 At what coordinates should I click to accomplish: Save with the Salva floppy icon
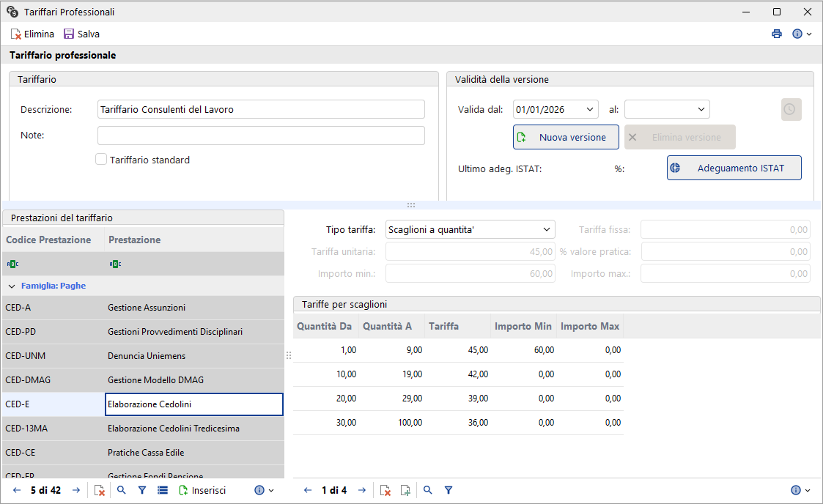click(x=81, y=34)
